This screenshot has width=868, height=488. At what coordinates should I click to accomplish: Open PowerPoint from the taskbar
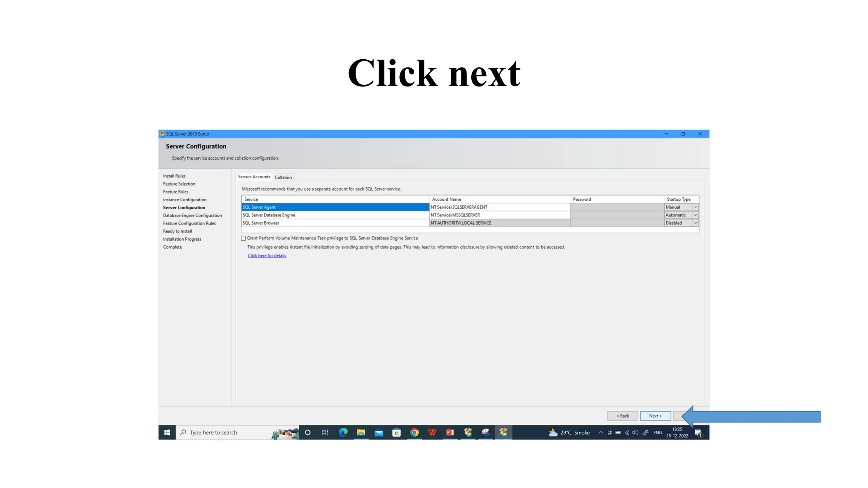tap(450, 433)
